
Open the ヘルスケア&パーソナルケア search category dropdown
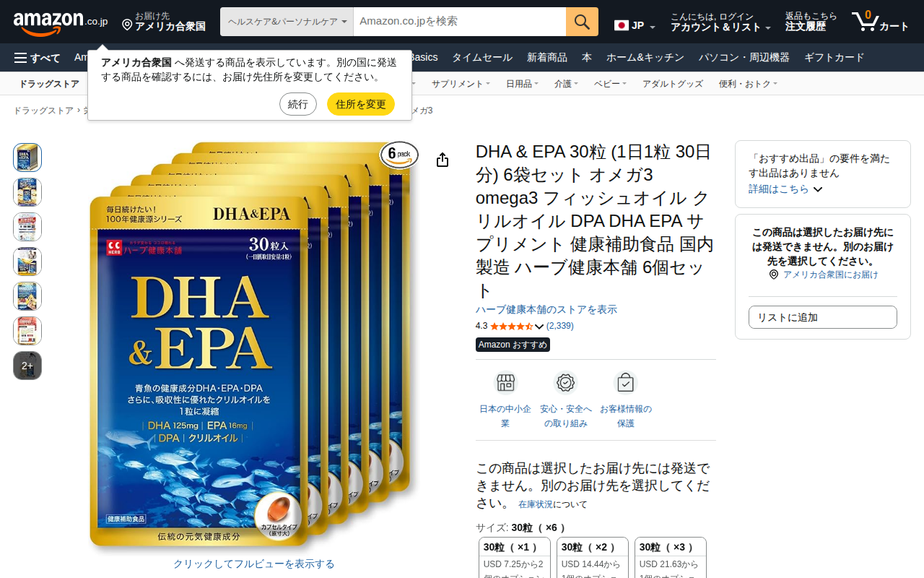(x=287, y=22)
